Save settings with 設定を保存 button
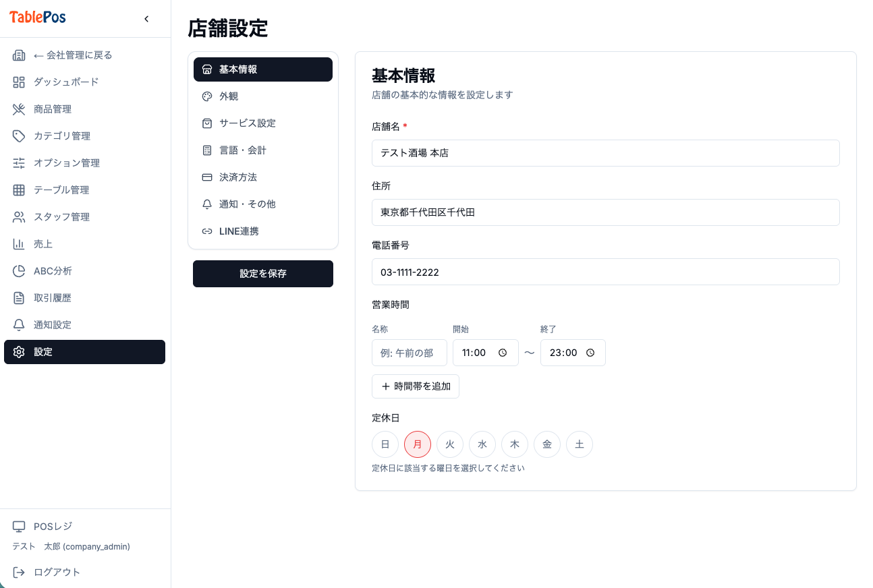Image resolution: width=873 pixels, height=588 pixels. 263,274
